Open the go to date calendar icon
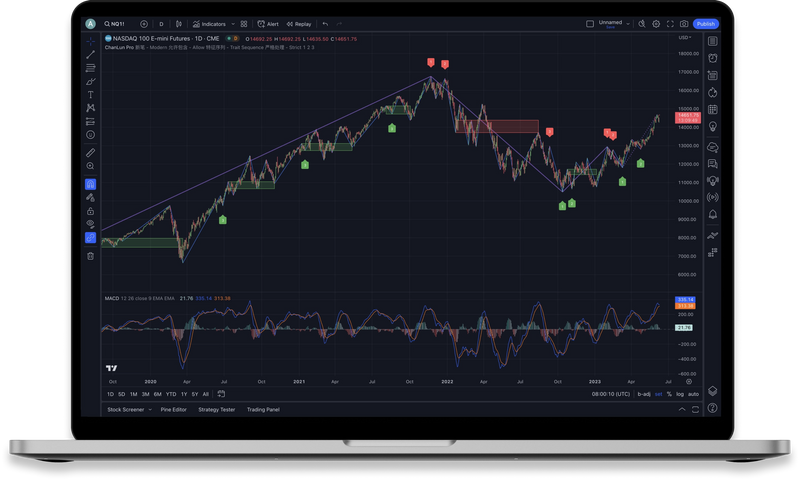This screenshot has height=481, width=800. click(221, 394)
